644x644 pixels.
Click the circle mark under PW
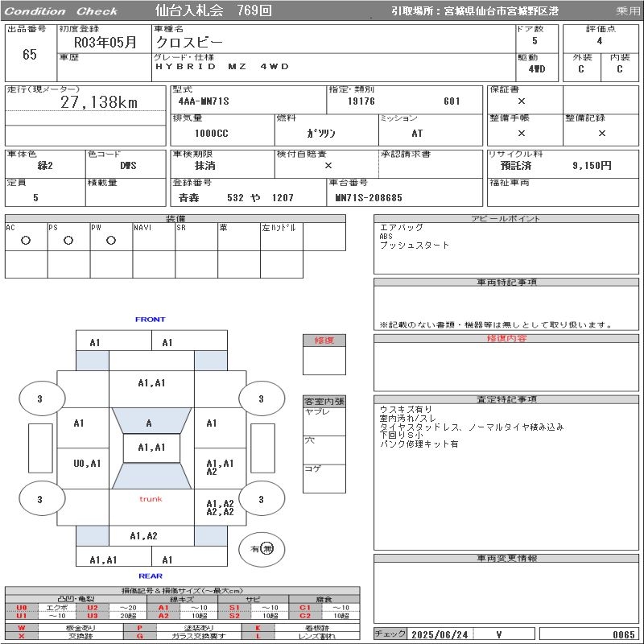(111, 241)
